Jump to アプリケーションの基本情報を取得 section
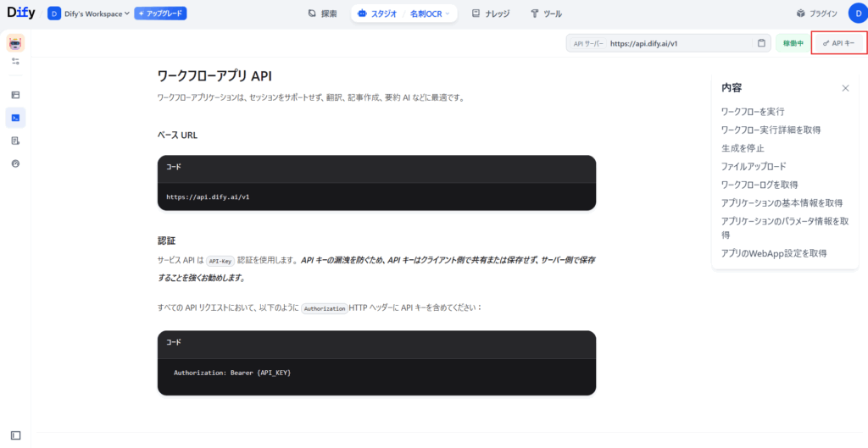 782,203
